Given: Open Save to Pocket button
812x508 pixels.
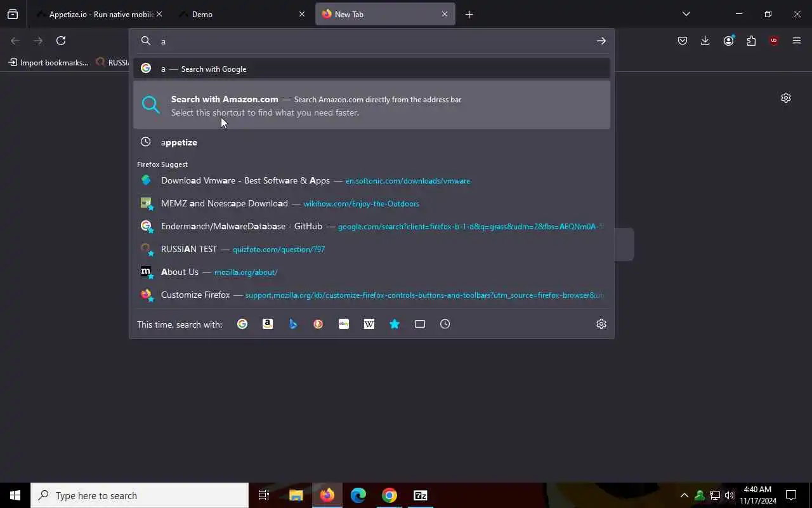Looking at the screenshot, I should pos(683,41).
